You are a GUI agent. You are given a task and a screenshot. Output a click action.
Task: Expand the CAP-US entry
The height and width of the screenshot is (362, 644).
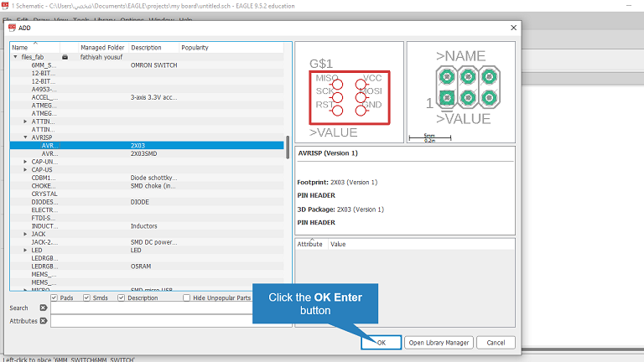25,169
